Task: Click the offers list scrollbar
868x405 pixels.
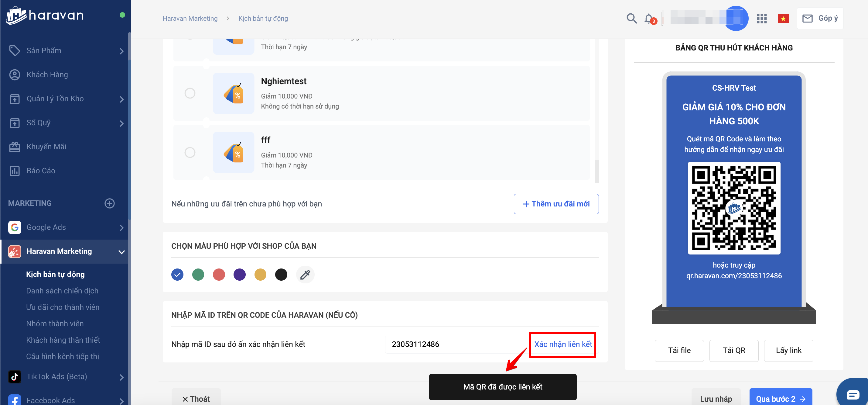Action: tap(597, 171)
